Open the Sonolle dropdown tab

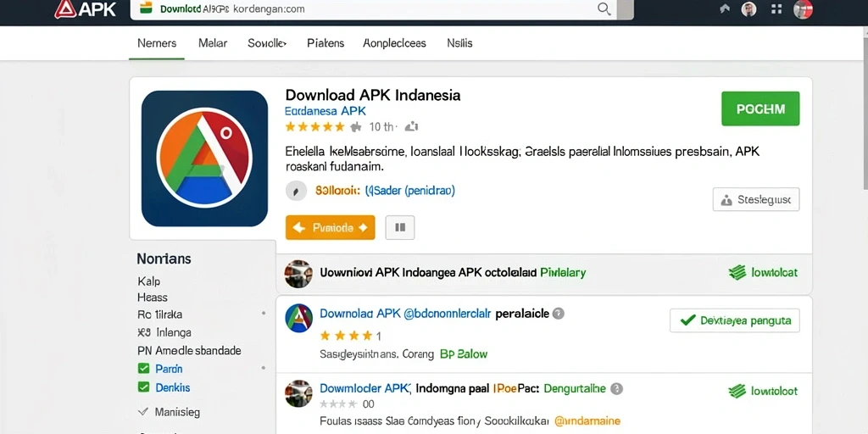[x=267, y=43]
